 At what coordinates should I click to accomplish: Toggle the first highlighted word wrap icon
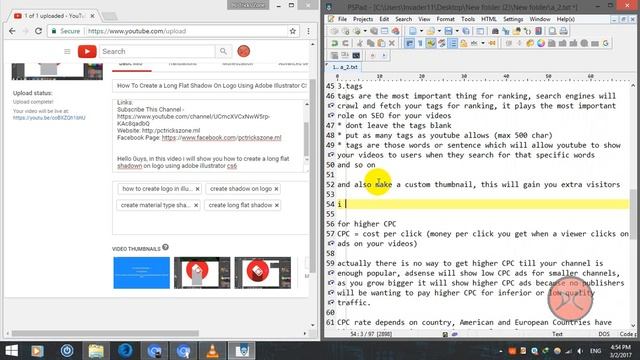pos(409,43)
